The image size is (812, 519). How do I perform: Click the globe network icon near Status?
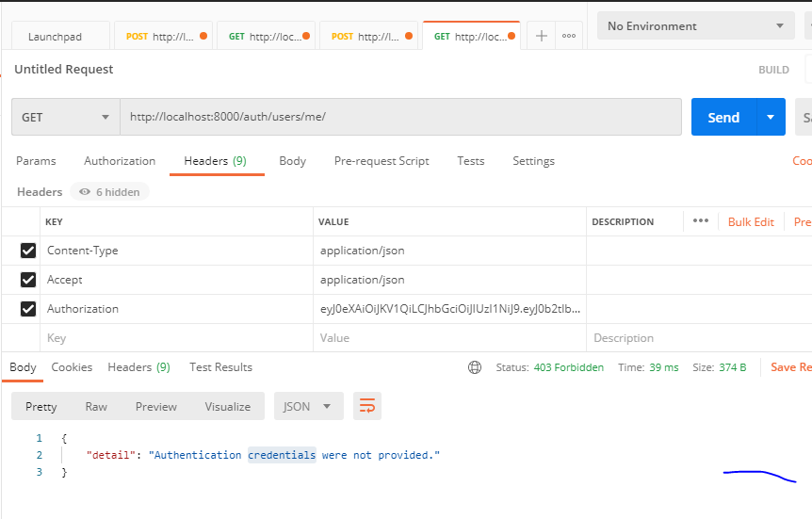pyautogui.click(x=475, y=367)
